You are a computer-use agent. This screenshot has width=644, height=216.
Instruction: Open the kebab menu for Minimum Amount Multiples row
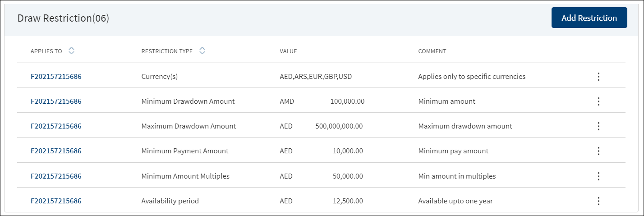[598, 176]
